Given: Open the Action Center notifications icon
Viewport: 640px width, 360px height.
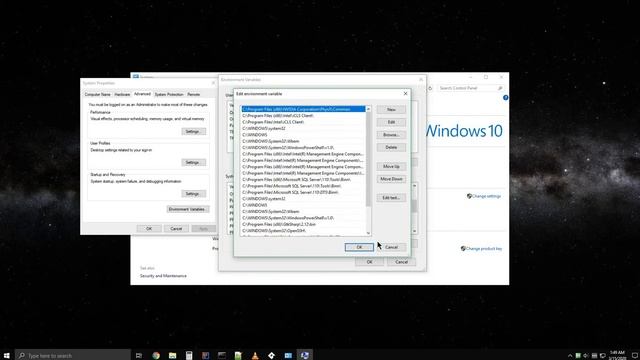Looking at the screenshot, I should tap(635, 356).
